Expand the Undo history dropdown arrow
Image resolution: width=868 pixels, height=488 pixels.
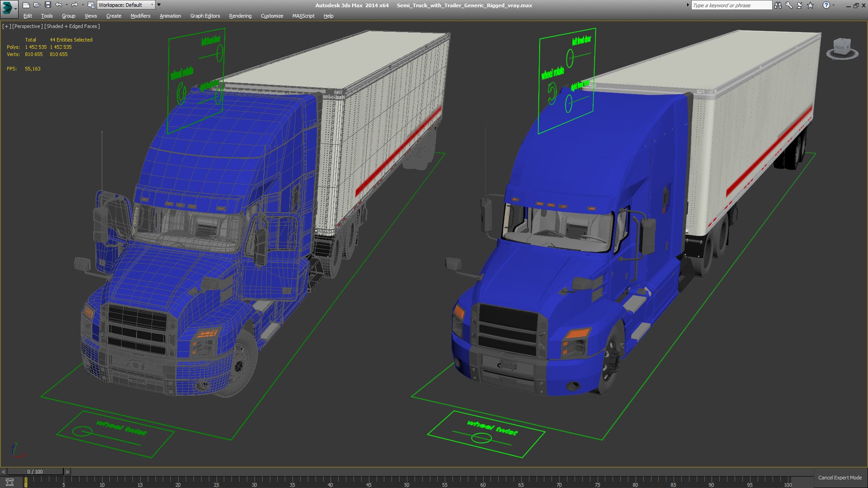[x=66, y=5]
